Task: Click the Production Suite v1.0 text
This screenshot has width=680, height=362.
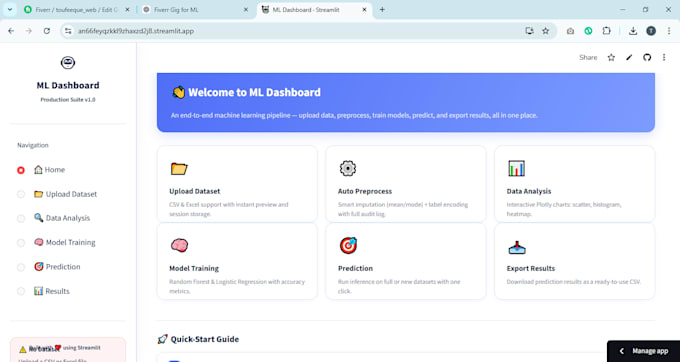Action: click(x=68, y=100)
